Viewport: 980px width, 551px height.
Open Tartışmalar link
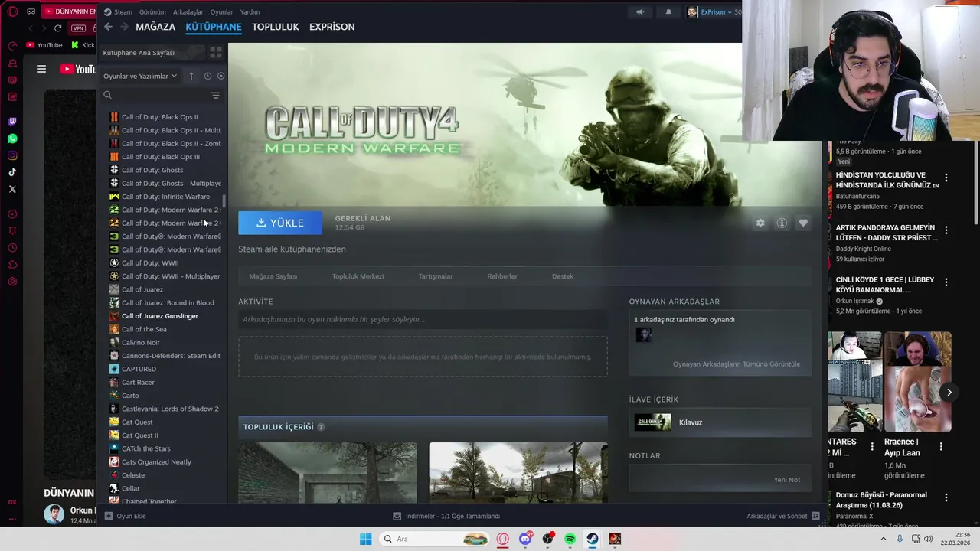[x=436, y=276]
